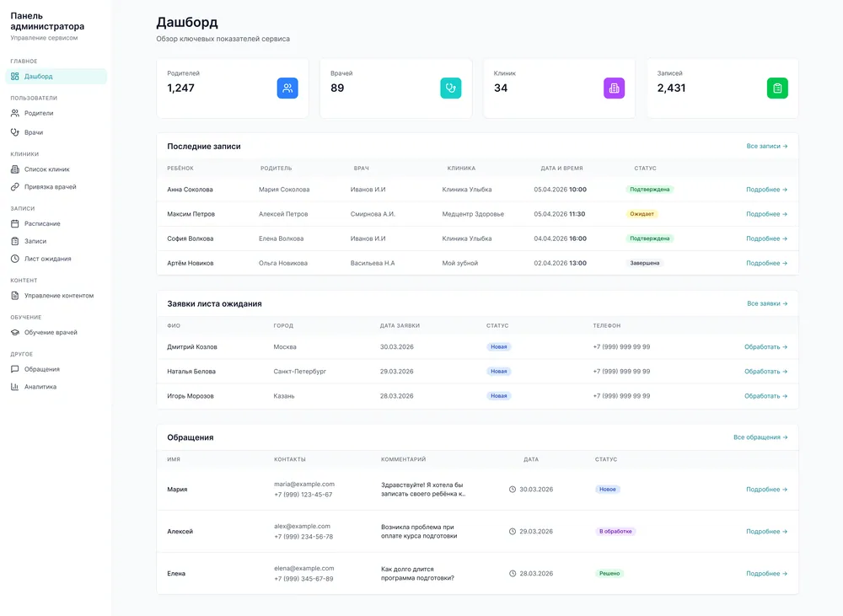
Task: Click the blue parents icon in Родителей card
Action: pyautogui.click(x=287, y=88)
